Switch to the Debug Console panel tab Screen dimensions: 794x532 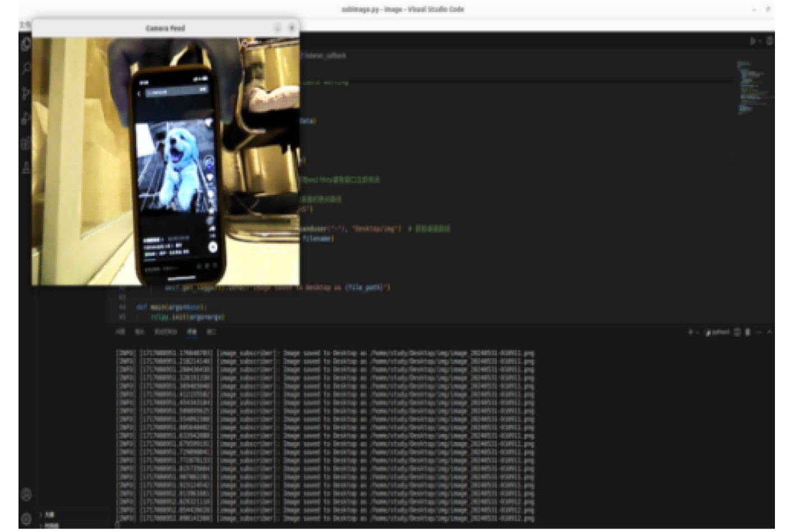point(165,332)
